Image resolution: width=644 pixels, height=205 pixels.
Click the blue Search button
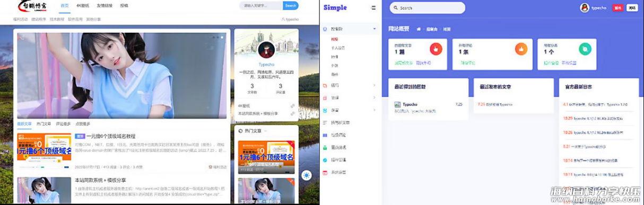click(x=290, y=6)
